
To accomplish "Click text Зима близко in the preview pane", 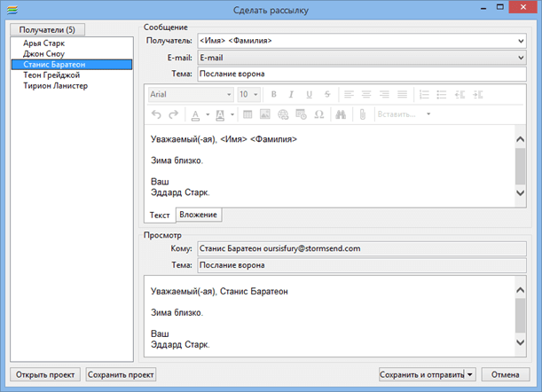I will [x=177, y=313].
